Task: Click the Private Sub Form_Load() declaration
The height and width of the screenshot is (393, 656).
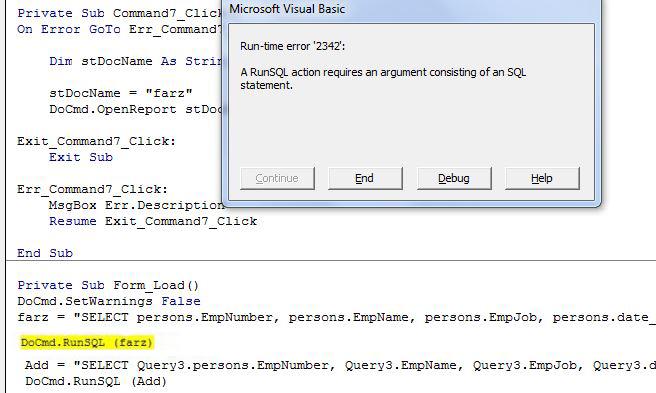Action: 108,285
